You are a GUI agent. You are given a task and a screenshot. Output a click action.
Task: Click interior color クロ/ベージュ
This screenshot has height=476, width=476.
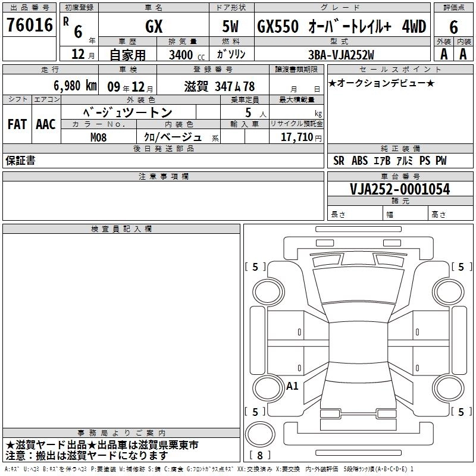point(173,137)
